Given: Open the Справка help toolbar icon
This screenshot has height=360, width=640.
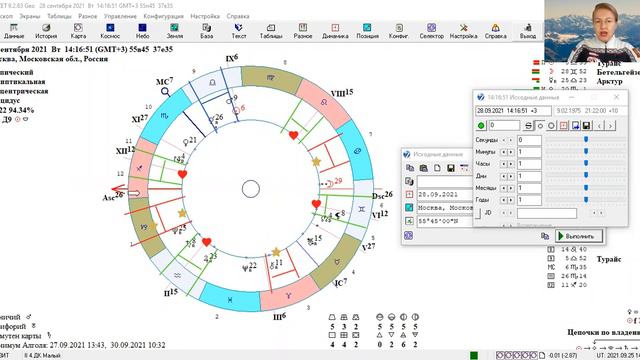Looking at the screenshot, I should pos(496,31).
